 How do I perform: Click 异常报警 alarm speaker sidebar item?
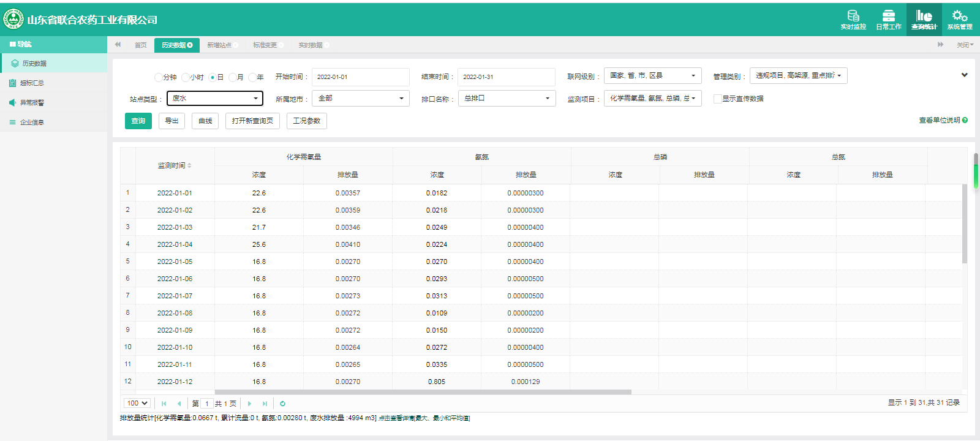point(32,103)
